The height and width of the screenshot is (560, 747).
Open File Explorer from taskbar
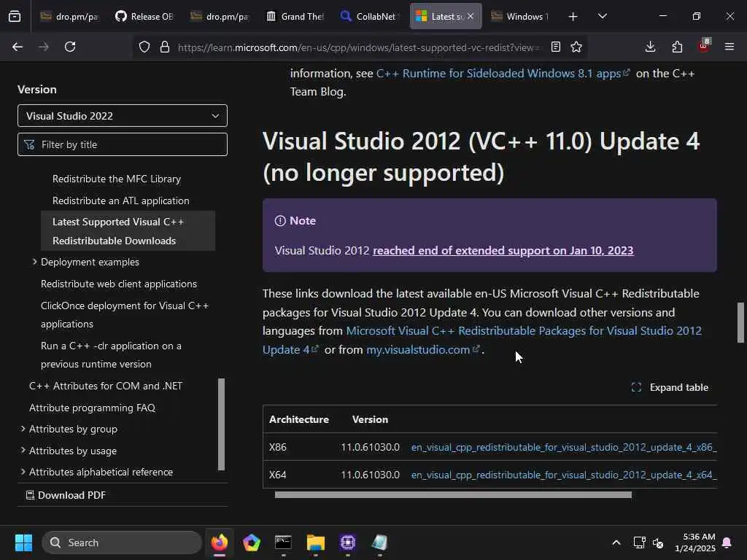pyautogui.click(x=315, y=542)
